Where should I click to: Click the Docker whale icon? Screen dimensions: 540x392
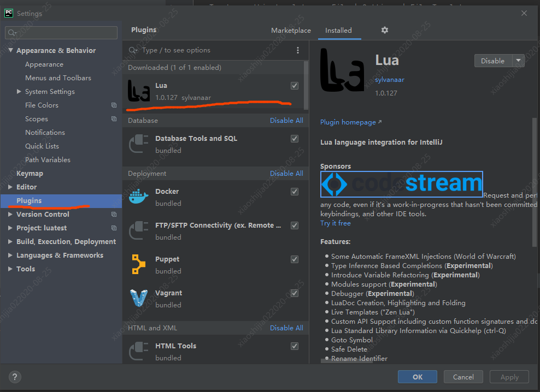139,197
